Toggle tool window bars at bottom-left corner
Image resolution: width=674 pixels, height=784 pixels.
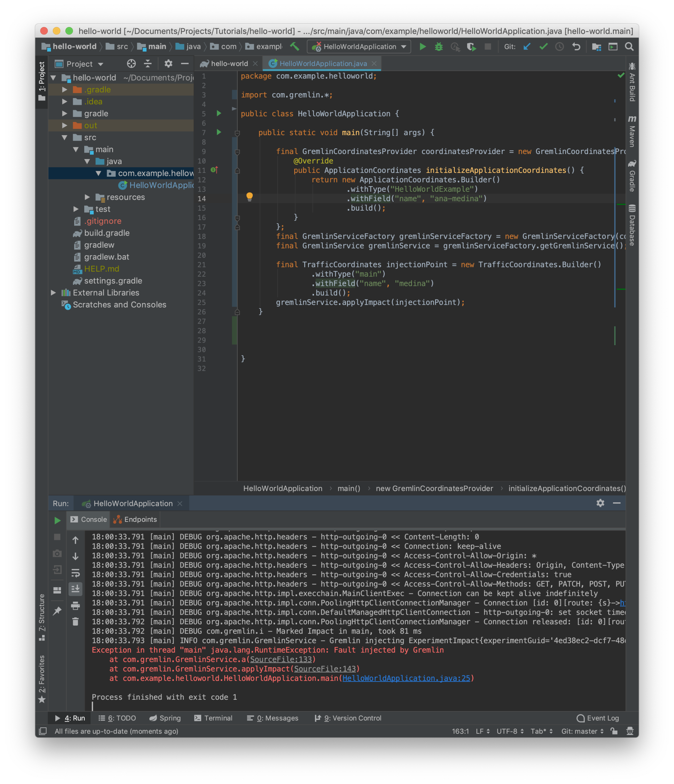click(x=43, y=731)
